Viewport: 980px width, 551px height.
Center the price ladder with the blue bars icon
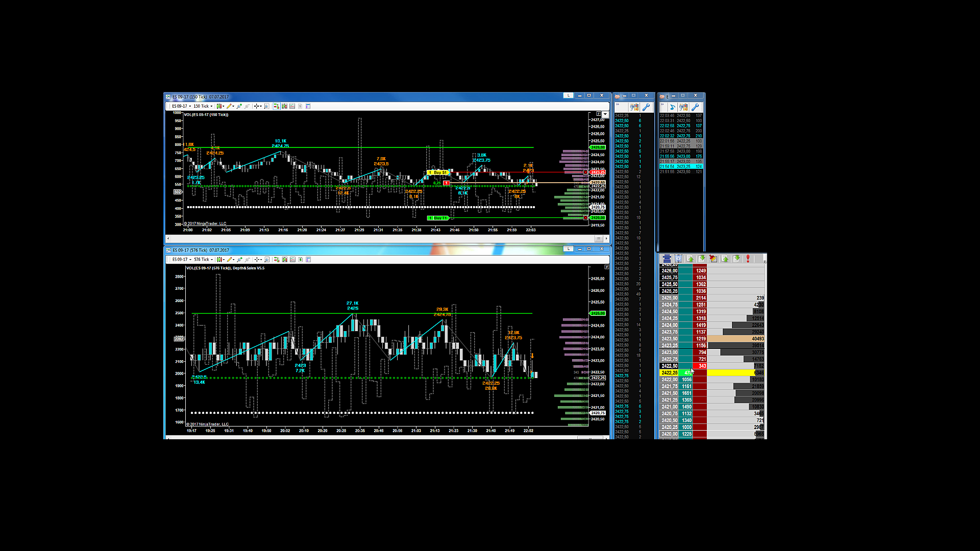667,259
